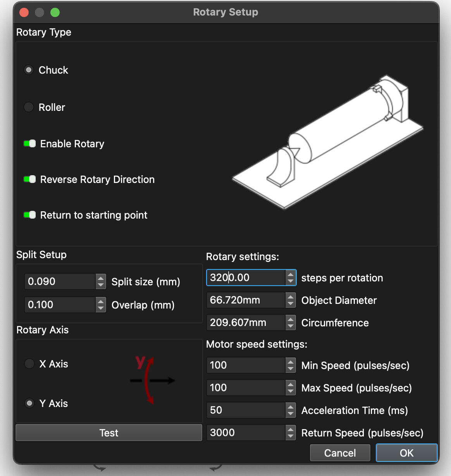
Task: Select the Chuck rotary type
Action: (29, 70)
